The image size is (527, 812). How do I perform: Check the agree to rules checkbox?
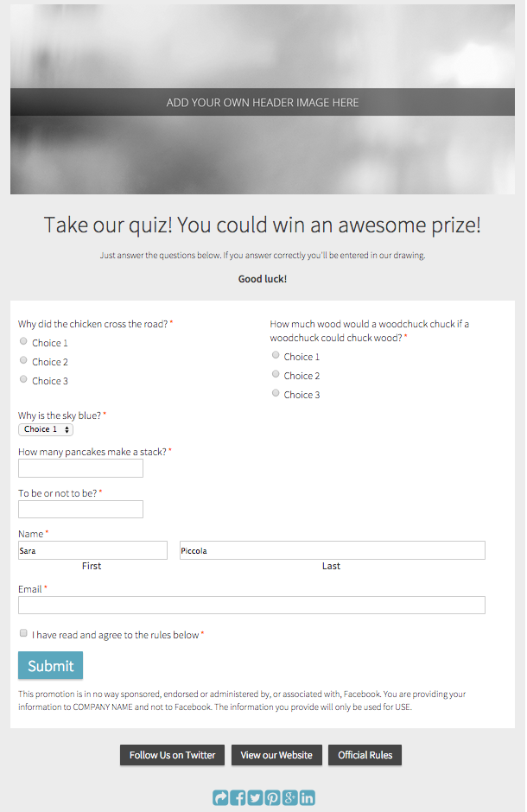(23, 632)
